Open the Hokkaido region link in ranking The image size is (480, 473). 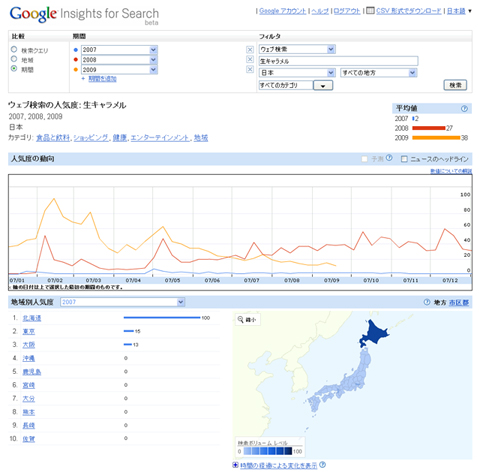(32, 318)
